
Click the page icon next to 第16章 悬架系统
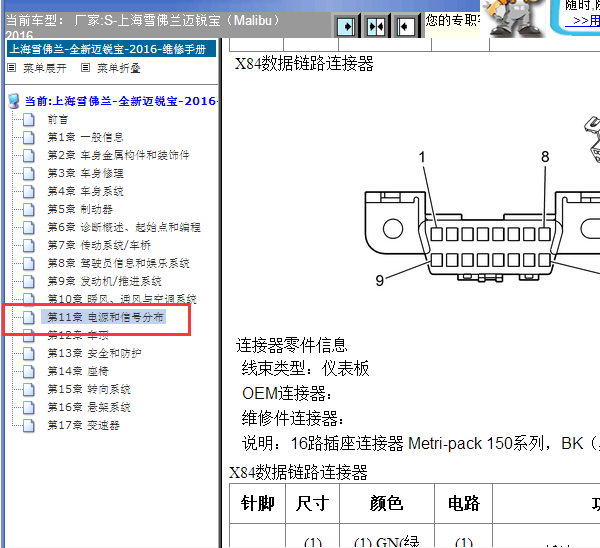point(29,407)
